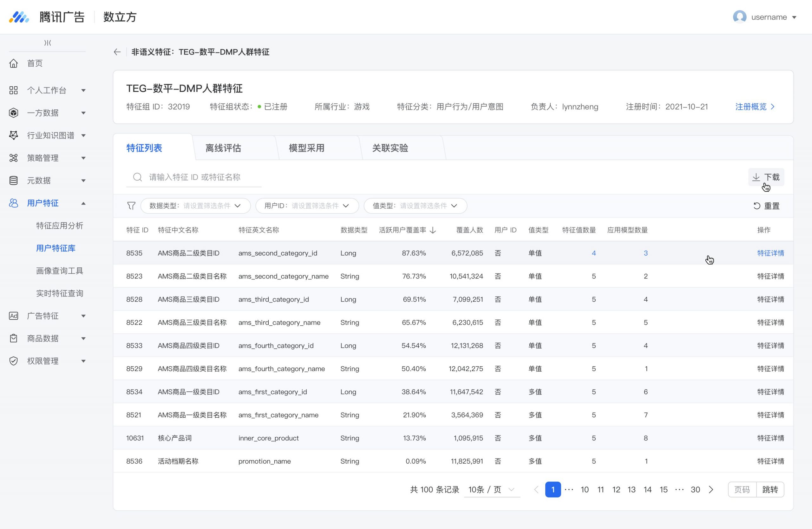The width and height of the screenshot is (812, 529).
Task: Go to page 15 in pagination
Action: (664, 490)
